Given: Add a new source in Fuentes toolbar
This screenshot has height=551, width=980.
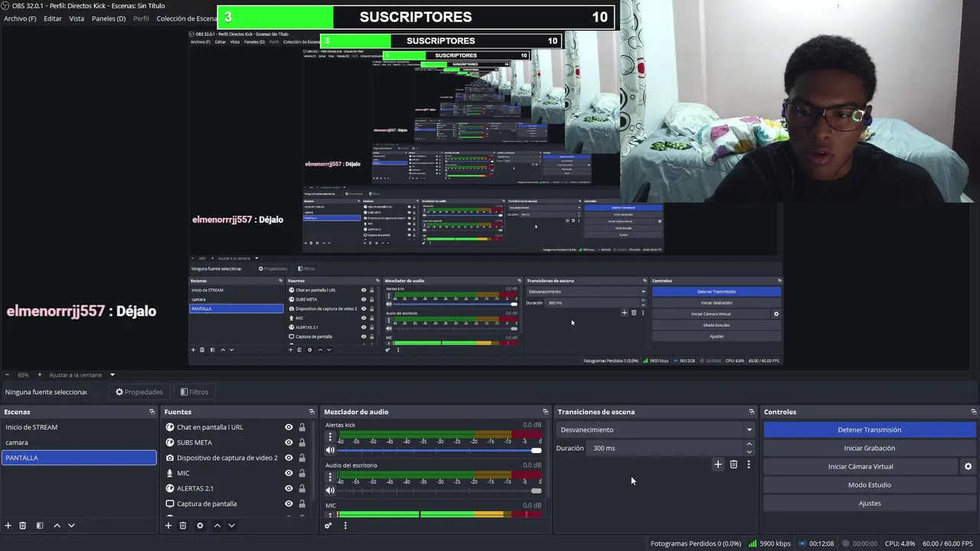Looking at the screenshot, I should tap(168, 526).
